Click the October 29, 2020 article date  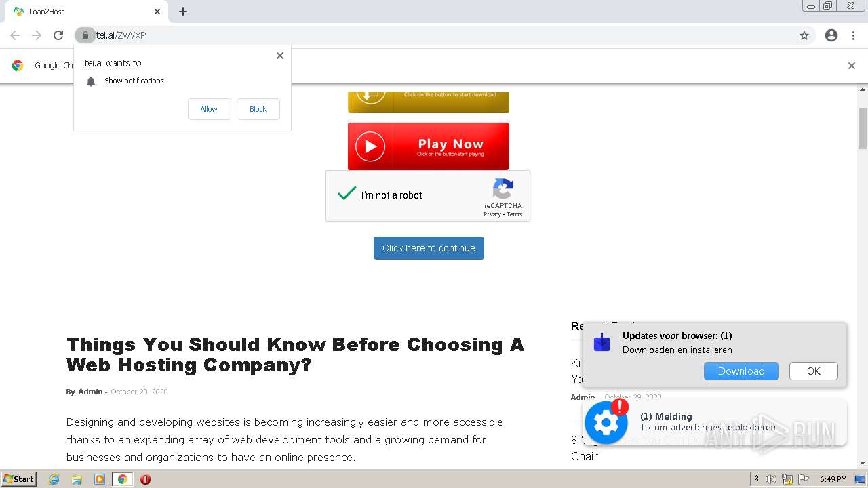(x=139, y=392)
